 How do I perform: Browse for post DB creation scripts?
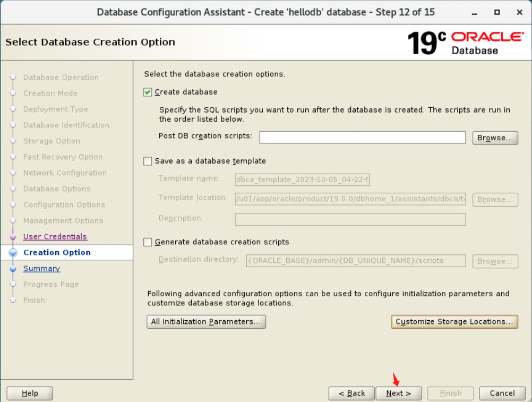pyautogui.click(x=495, y=138)
